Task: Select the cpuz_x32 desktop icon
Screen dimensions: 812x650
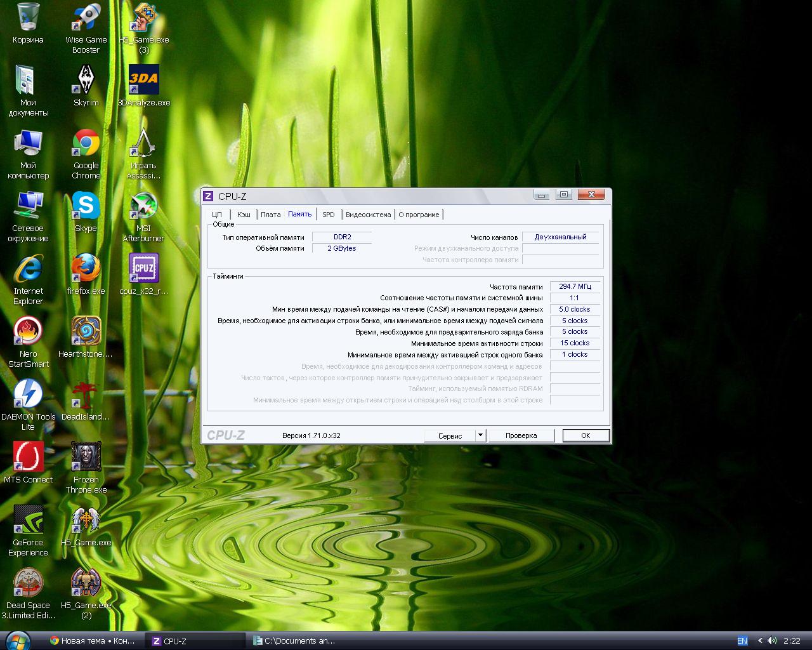Action: pos(143,274)
